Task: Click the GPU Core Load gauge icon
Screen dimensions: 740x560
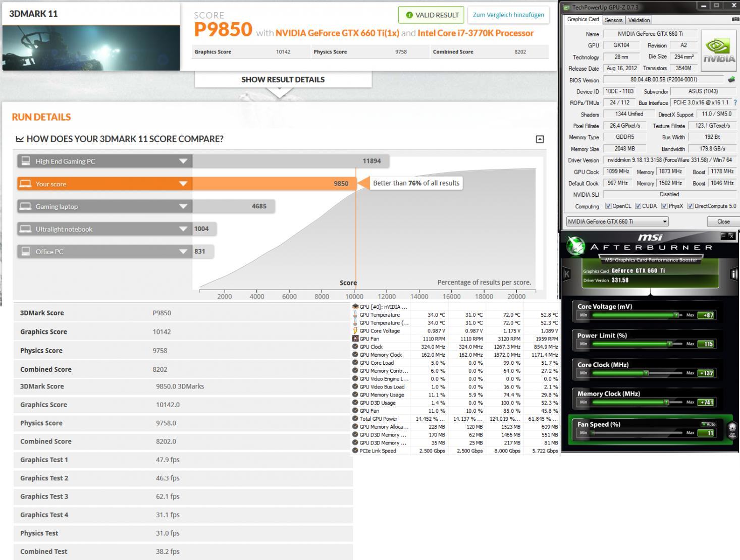Action: (355, 363)
